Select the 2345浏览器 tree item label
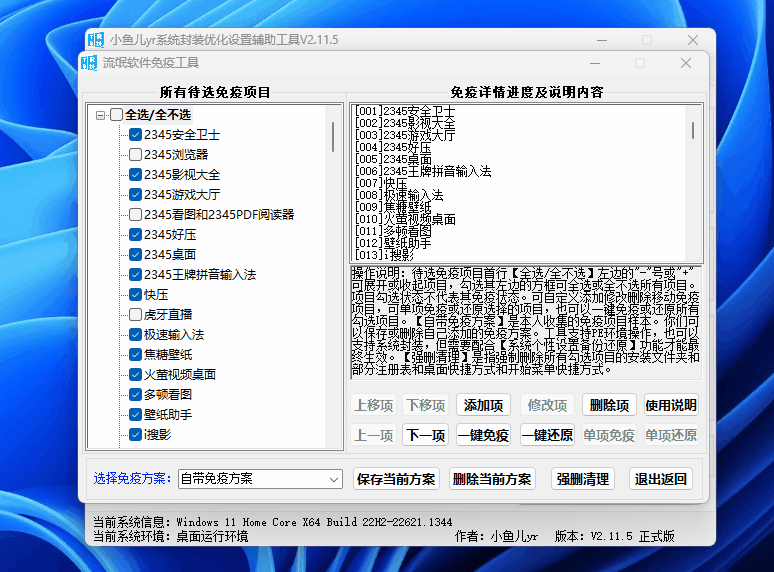This screenshot has height=572, width=774. (x=176, y=154)
